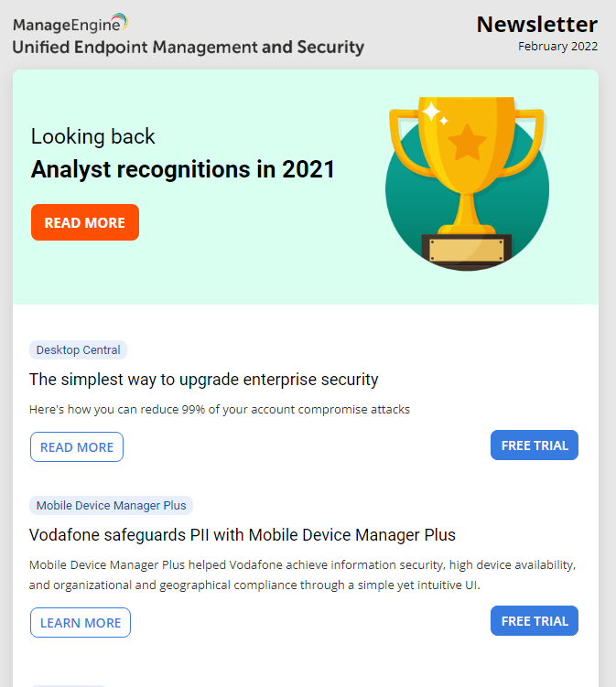Open the orange READ MORE banner button

pyautogui.click(x=85, y=222)
